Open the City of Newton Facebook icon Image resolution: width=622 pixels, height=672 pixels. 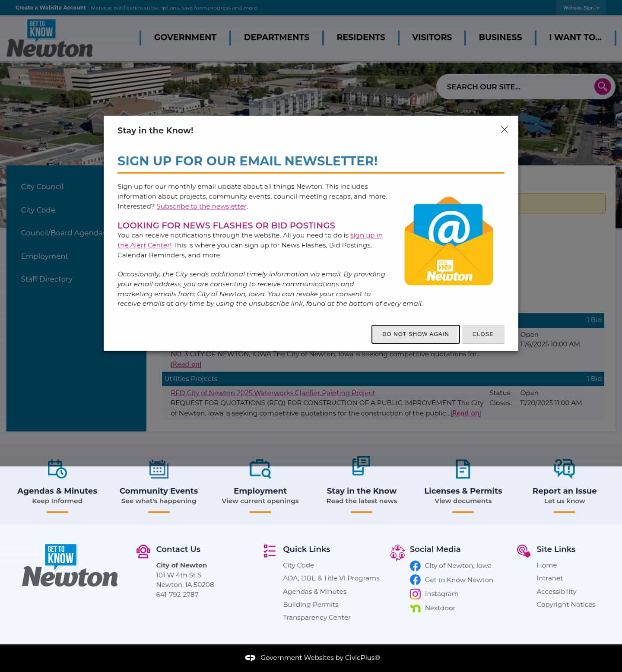tap(415, 566)
